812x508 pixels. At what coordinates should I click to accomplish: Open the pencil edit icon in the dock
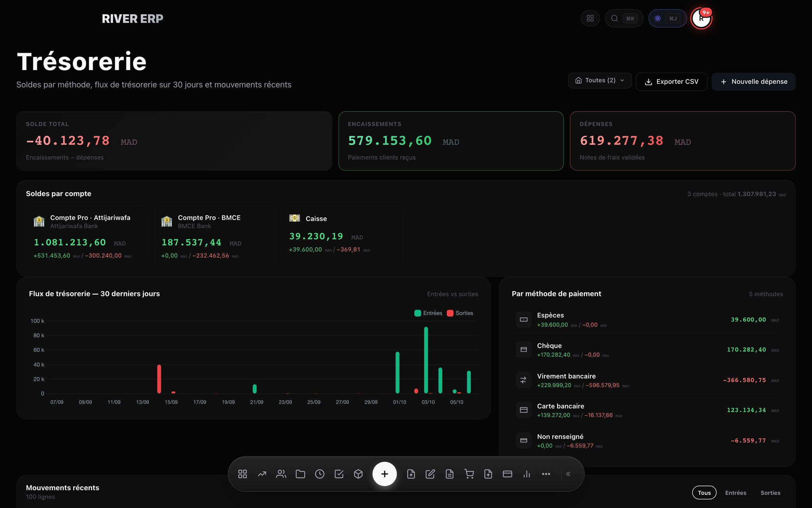(x=430, y=474)
